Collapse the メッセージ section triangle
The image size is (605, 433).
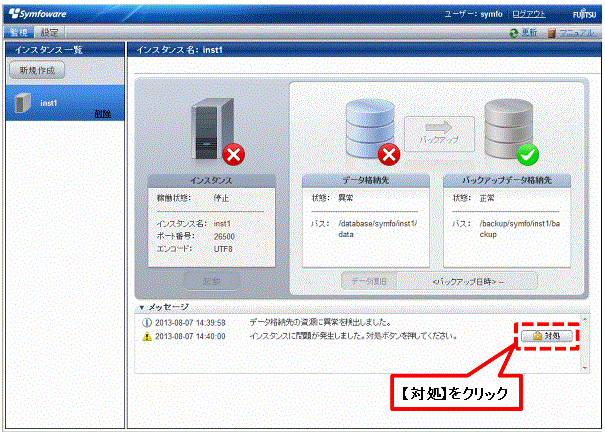(x=142, y=308)
